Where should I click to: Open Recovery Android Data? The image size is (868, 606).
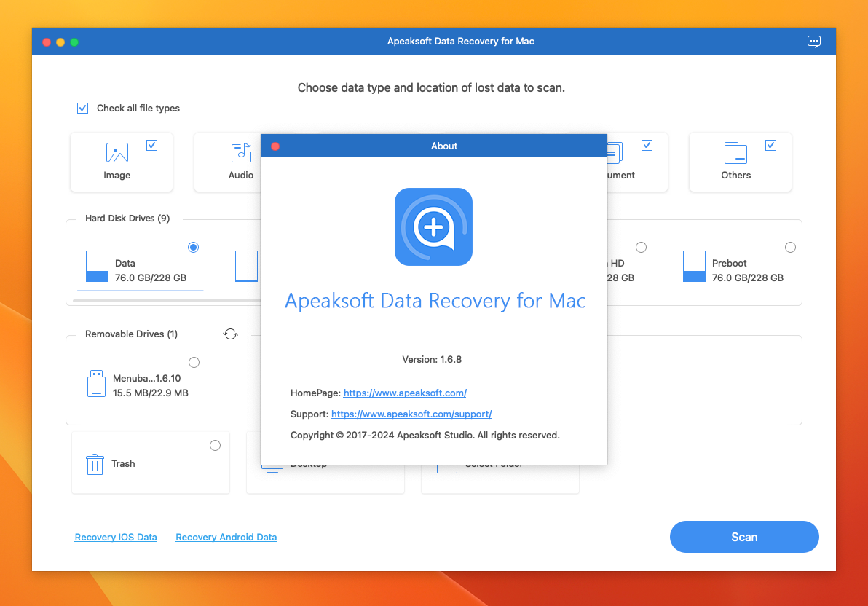click(x=226, y=537)
